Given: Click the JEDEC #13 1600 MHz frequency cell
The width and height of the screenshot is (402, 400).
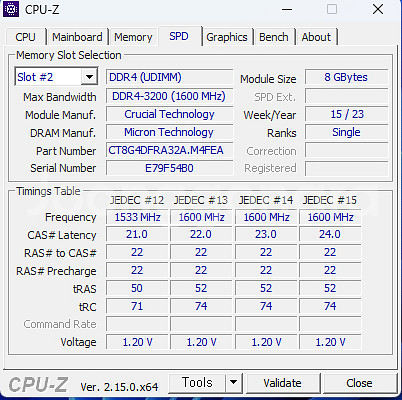Looking at the screenshot, I should pos(201,217).
